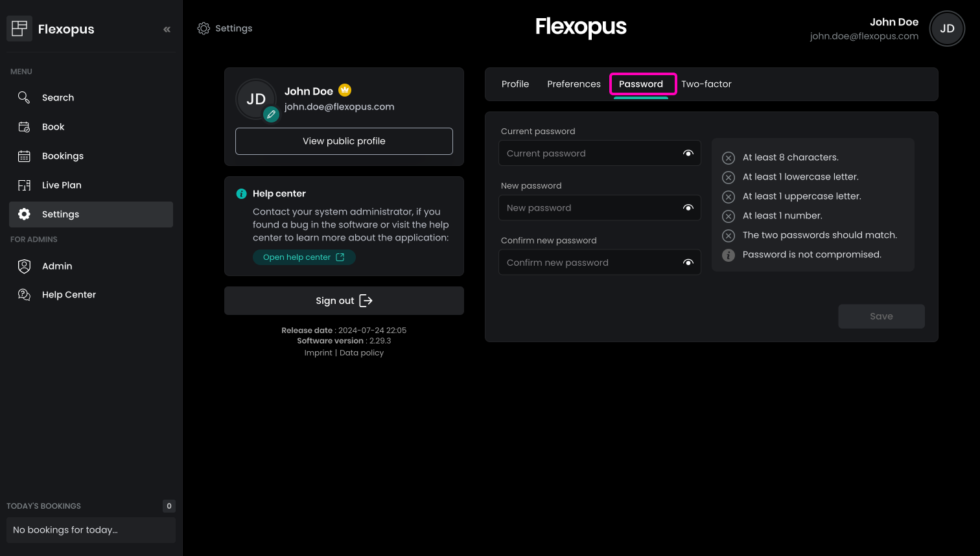Click the Search magnifier icon in sidebar
Viewport: 980px width, 556px height.
24,97
